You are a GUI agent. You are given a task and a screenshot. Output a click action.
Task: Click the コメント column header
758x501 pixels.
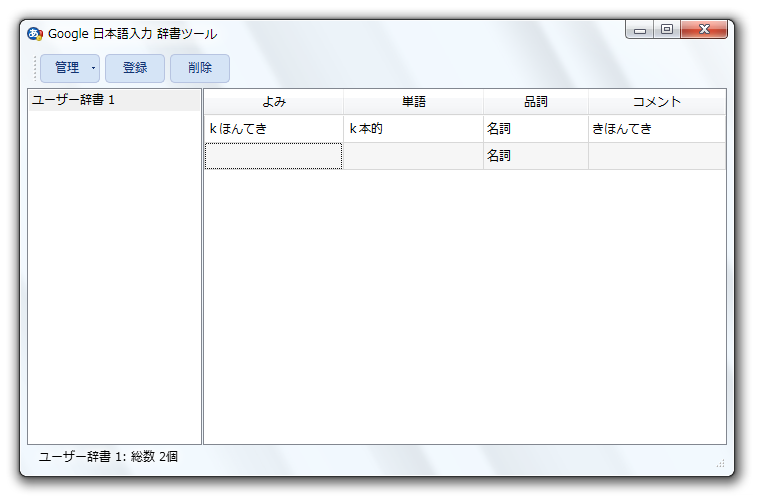tap(657, 102)
